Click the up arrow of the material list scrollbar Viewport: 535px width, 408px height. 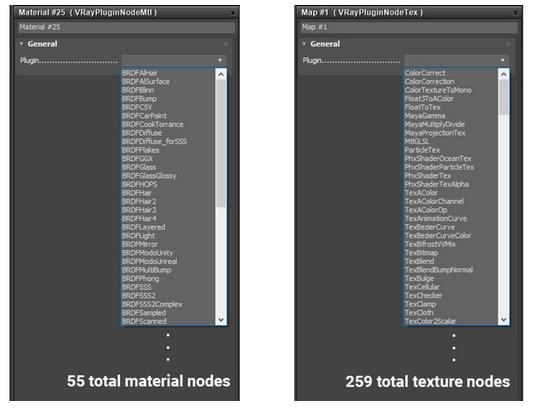[221, 74]
